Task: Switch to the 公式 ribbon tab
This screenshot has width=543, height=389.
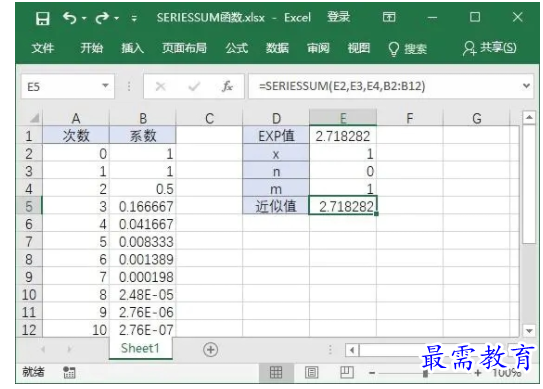Action: pyautogui.click(x=237, y=48)
